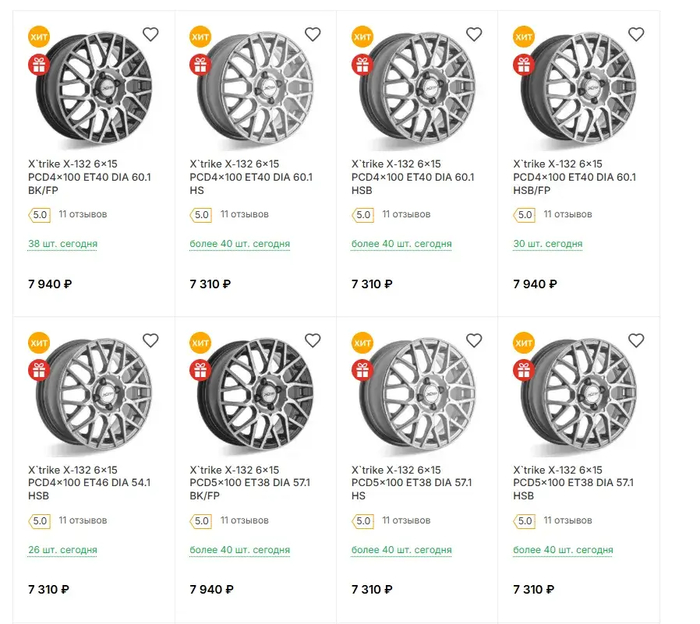Toggle wishlist heart for PCD5×100 ET38 HSB wheel
Viewport: 700px width, 624px height.
(x=636, y=340)
